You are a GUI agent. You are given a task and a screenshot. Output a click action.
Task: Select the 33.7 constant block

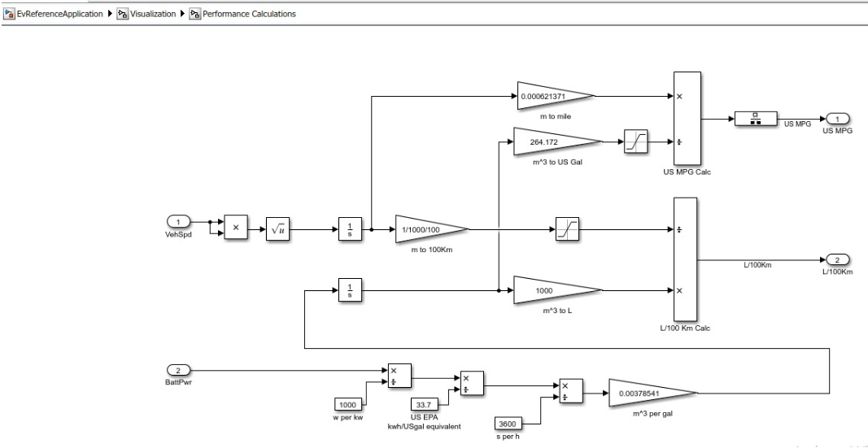click(x=425, y=404)
